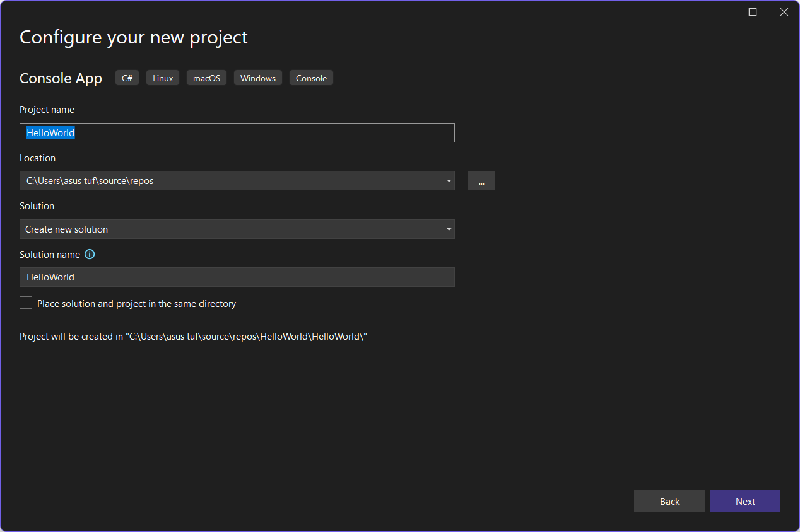Viewport: 800px width, 532px height.
Task: Click the Console App template heading
Action: tap(61, 78)
